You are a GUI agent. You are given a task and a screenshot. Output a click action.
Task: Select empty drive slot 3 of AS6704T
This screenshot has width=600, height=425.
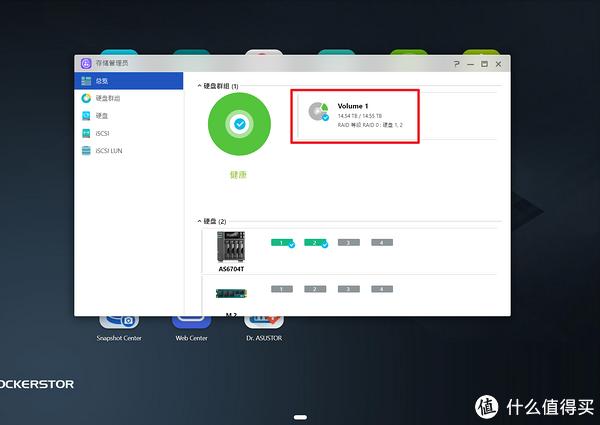tap(349, 242)
